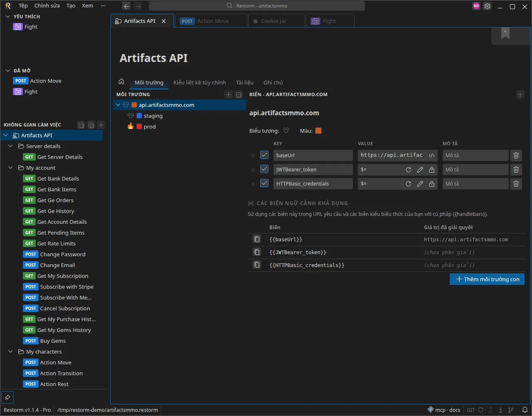This screenshot has height=416, width=532.
Task: Copy the {{JWTBearer_token}} variable
Action: 257,252
